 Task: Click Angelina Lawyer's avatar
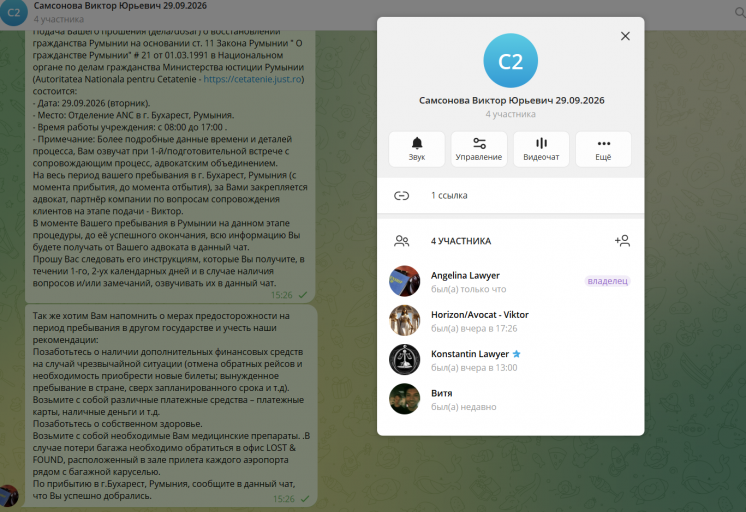404,281
